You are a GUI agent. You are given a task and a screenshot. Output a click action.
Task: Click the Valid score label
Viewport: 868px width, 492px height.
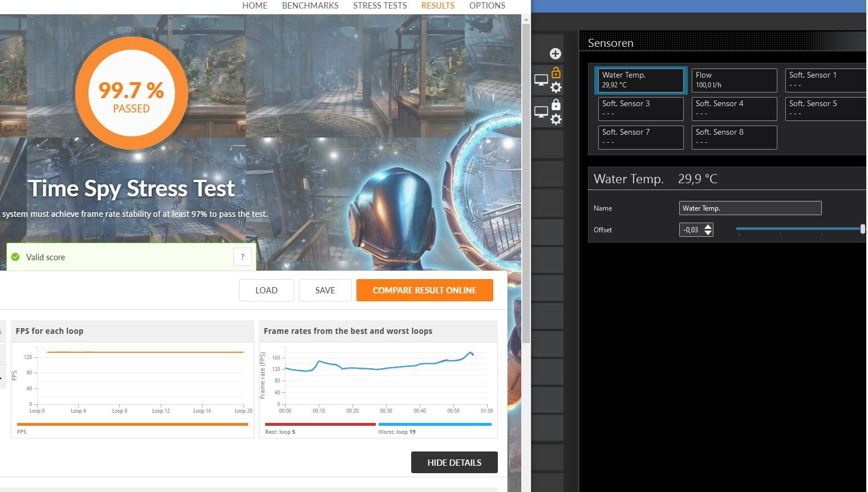pyautogui.click(x=46, y=257)
